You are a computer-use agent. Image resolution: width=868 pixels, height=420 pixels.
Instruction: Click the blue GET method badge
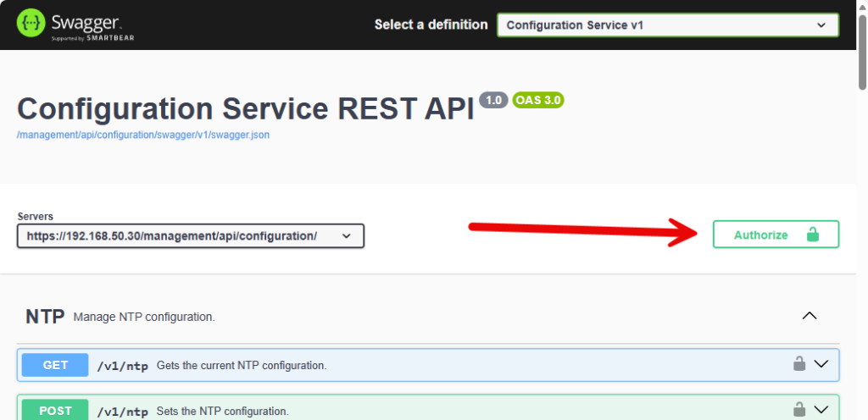[55, 365]
